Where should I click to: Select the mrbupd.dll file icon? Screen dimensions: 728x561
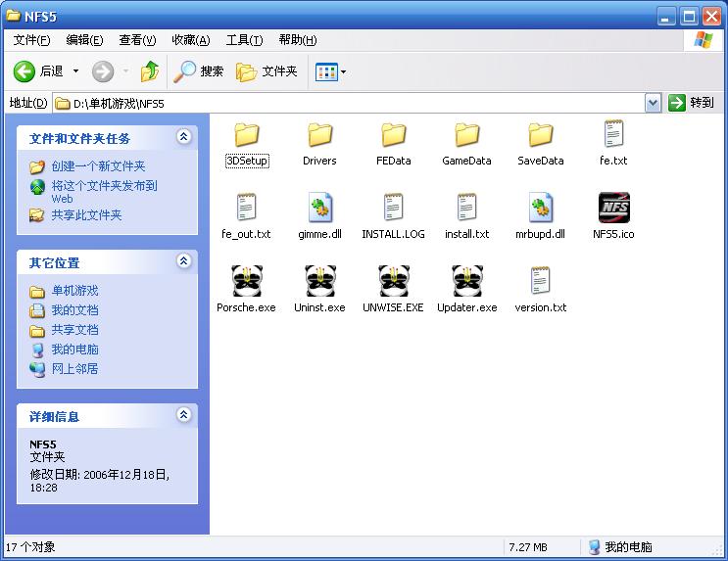pyautogui.click(x=541, y=207)
